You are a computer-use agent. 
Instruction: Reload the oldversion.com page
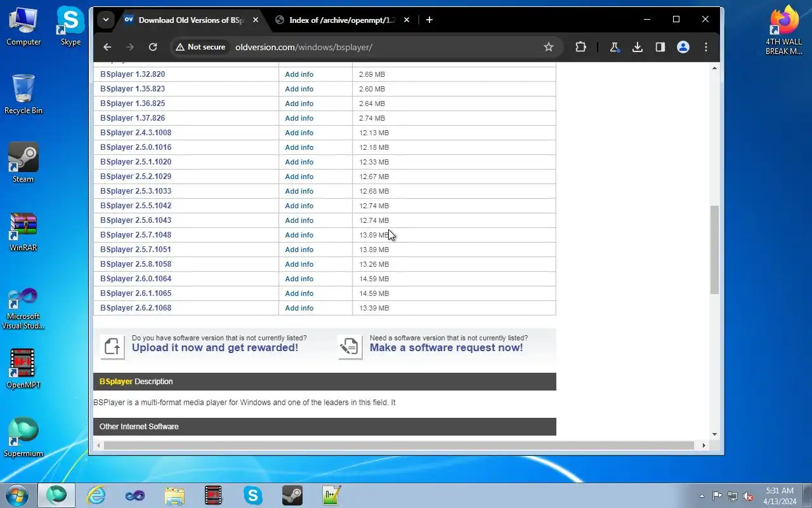153,47
